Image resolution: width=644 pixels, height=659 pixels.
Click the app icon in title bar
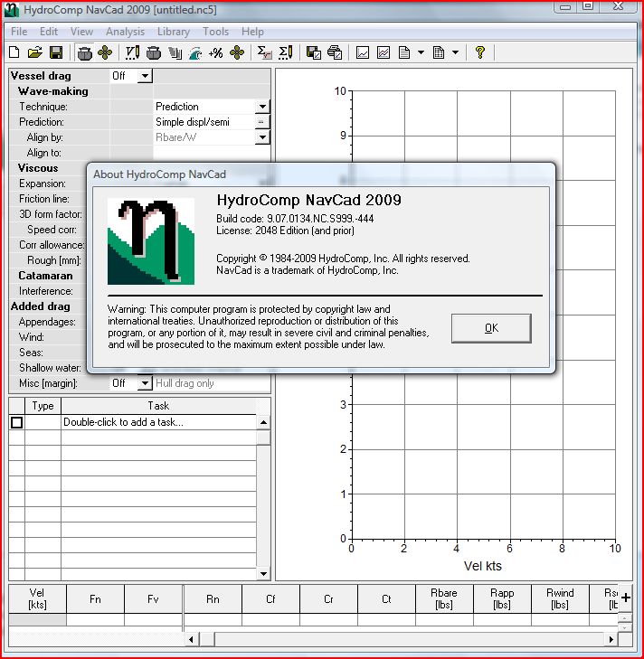[12, 9]
